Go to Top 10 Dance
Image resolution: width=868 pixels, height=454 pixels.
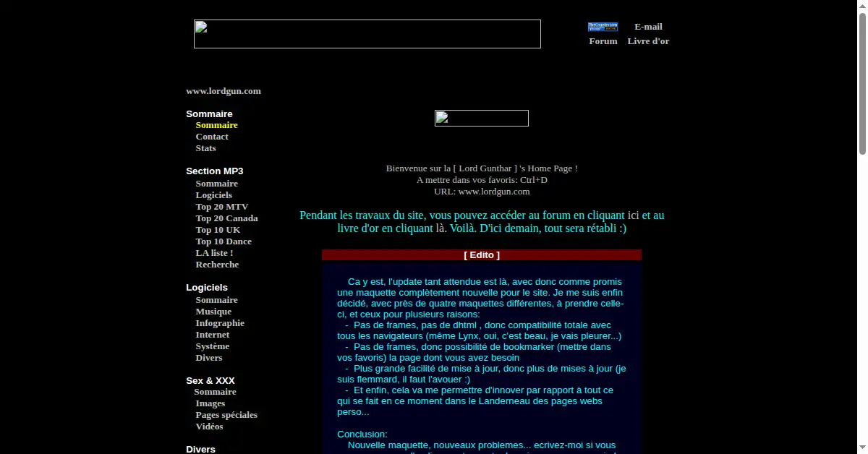pyautogui.click(x=224, y=241)
